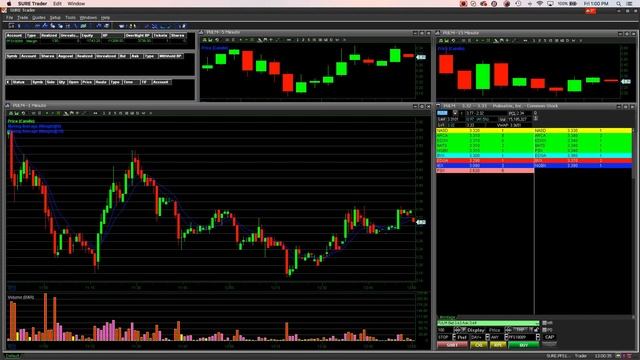Screen dimensions: 640x360
Task: Open the green route selection dropdown
Action: (488, 323)
